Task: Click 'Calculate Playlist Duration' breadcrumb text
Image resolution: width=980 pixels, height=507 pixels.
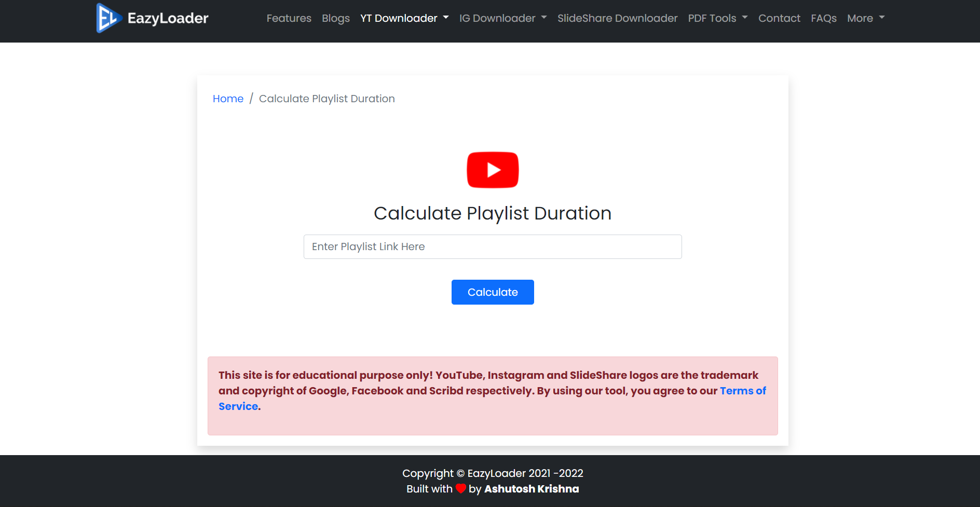Action: click(x=327, y=99)
